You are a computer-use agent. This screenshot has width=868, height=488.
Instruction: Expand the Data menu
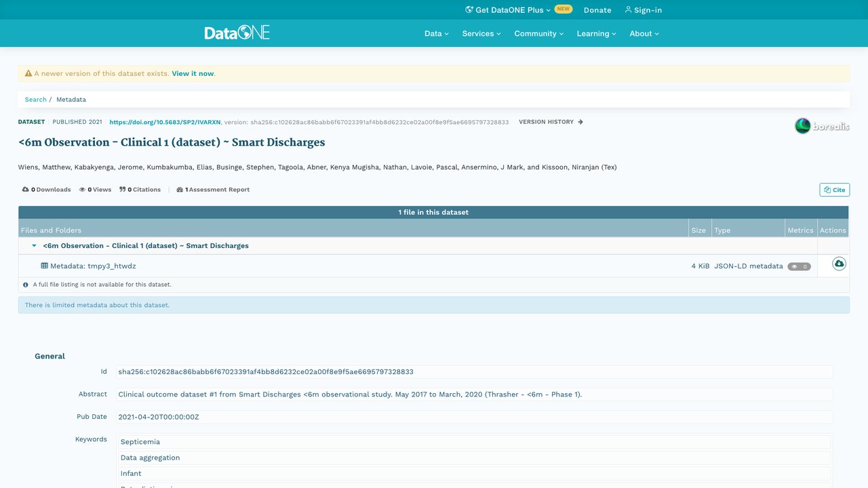(x=437, y=33)
